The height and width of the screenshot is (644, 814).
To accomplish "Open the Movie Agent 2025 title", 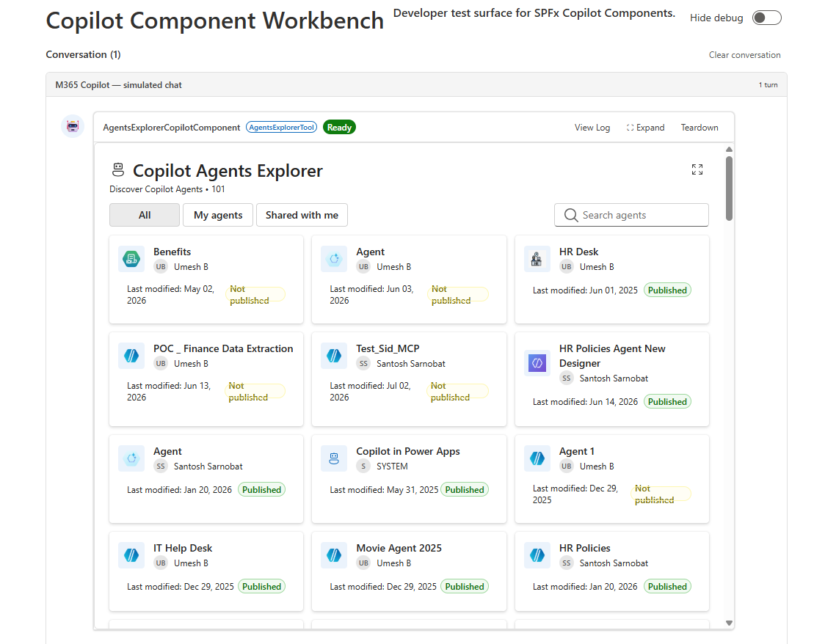I will pos(399,548).
